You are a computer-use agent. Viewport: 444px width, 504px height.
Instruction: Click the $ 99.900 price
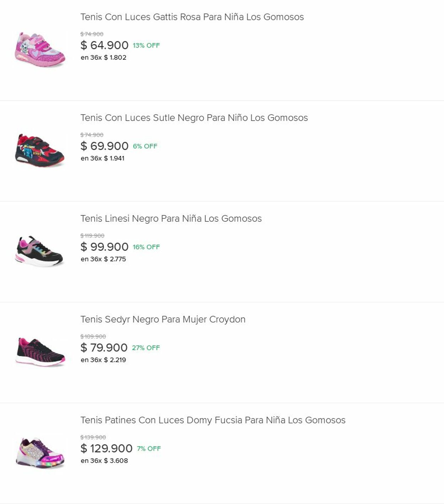[104, 247]
